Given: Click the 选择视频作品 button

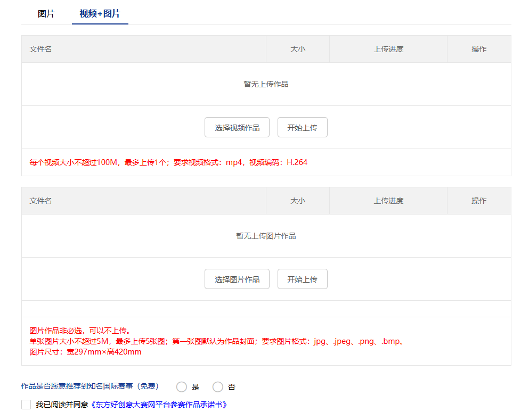Looking at the screenshot, I should click(237, 128).
